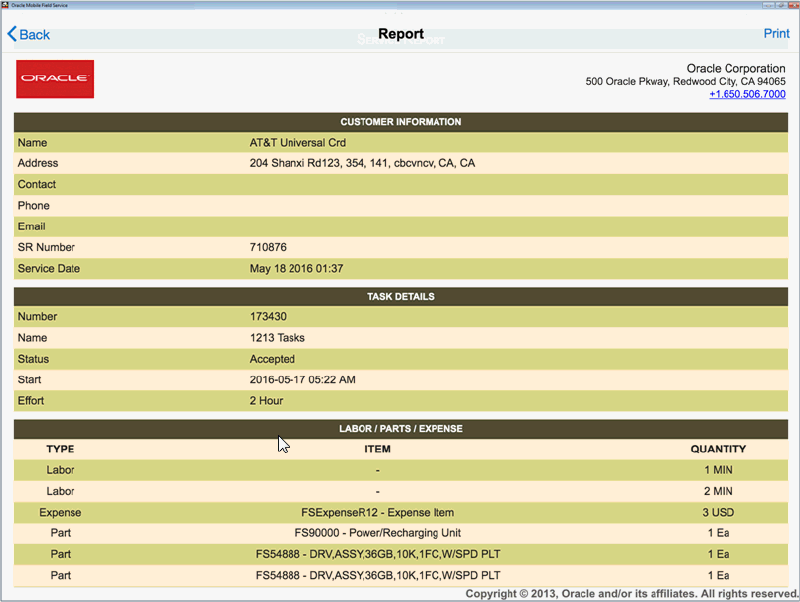Screen dimensions: 800x602
Task: Click the QUANTITY column header
Action: click(x=718, y=449)
